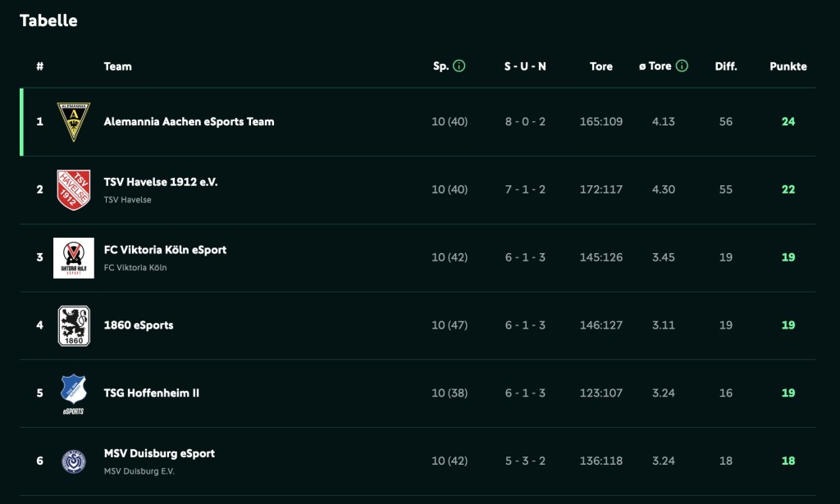The image size is (840, 504).
Task: Click info icon next to ø Tore header
Action: pyautogui.click(x=682, y=66)
